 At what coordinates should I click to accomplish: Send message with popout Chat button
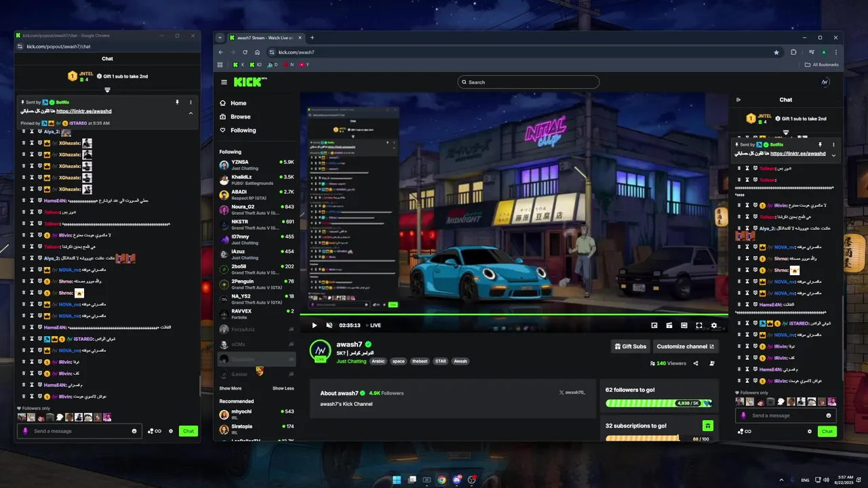point(189,431)
